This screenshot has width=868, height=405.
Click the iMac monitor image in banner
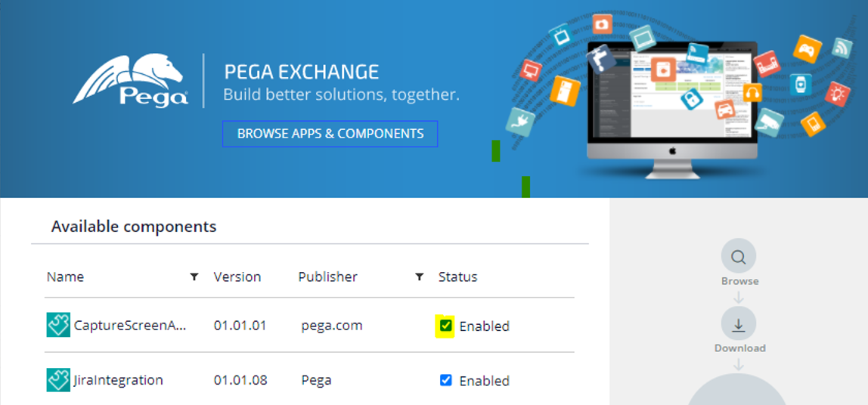(x=672, y=109)
